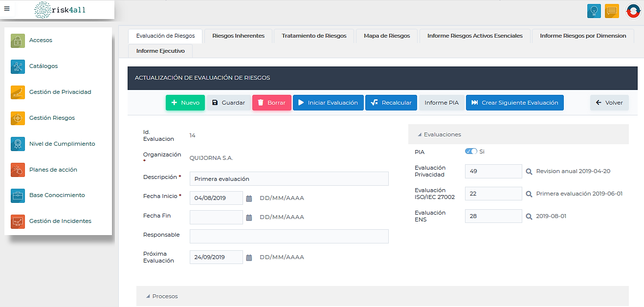Toggle the PIA switch
This screenshot has height=307, width=644.
471,152
